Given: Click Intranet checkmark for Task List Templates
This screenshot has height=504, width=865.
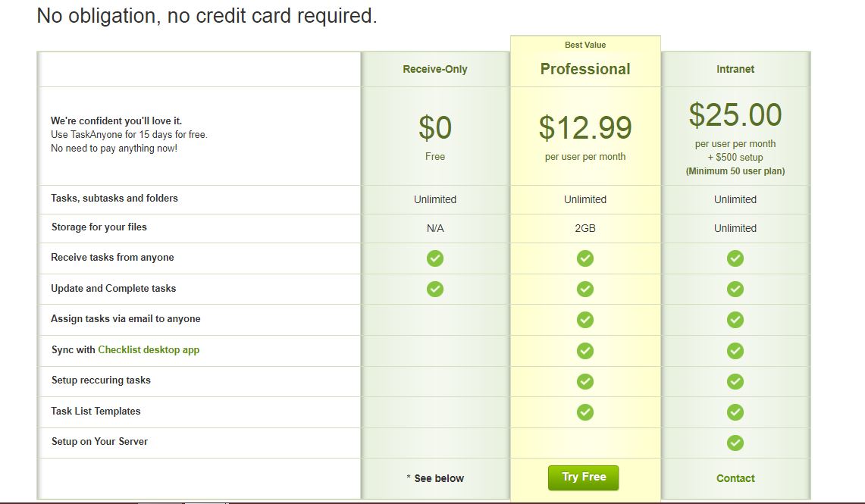Looking at the screenshot, I should tap(735, 412).
